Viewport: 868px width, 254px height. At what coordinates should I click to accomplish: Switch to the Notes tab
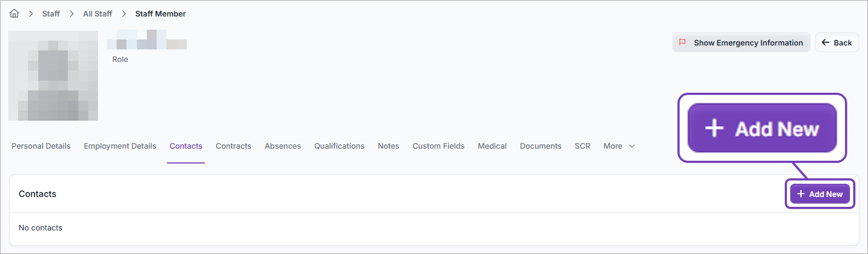(388, 146)
